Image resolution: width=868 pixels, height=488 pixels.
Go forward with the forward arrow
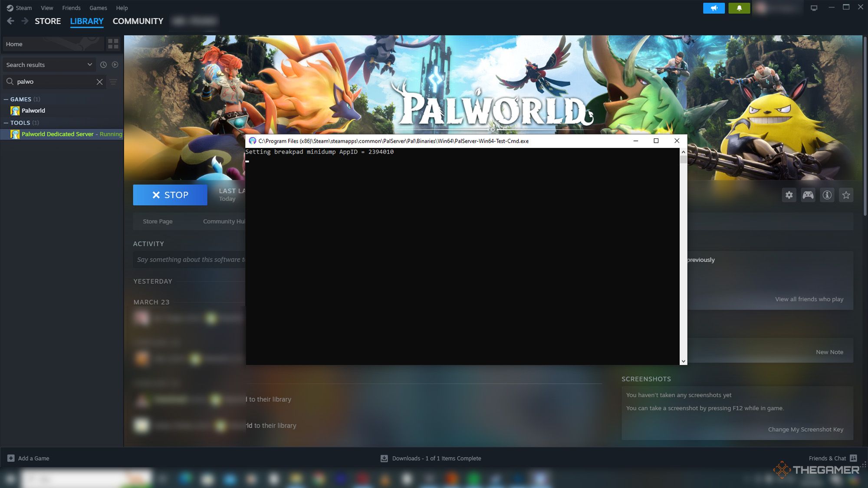point(25,21)
